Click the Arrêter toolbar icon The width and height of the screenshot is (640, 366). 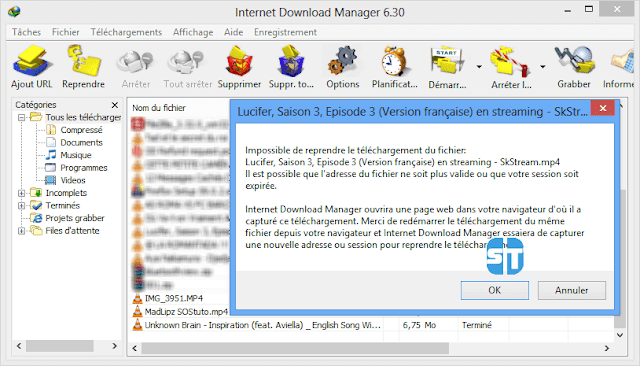pyautogui.click(x=135, y=62)
